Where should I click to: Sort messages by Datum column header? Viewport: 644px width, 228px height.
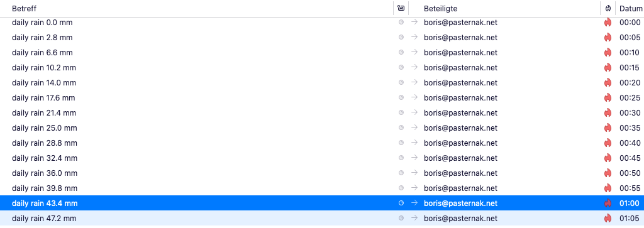630,8
